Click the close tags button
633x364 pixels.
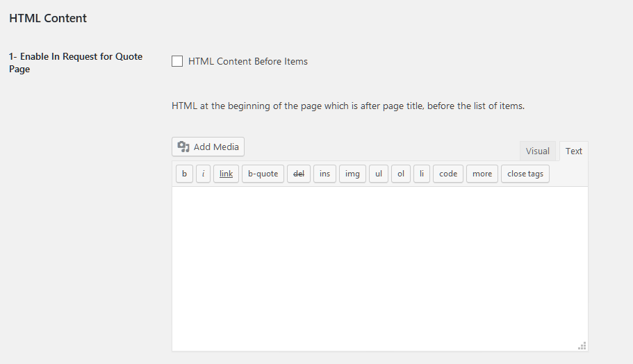point(525,174)
